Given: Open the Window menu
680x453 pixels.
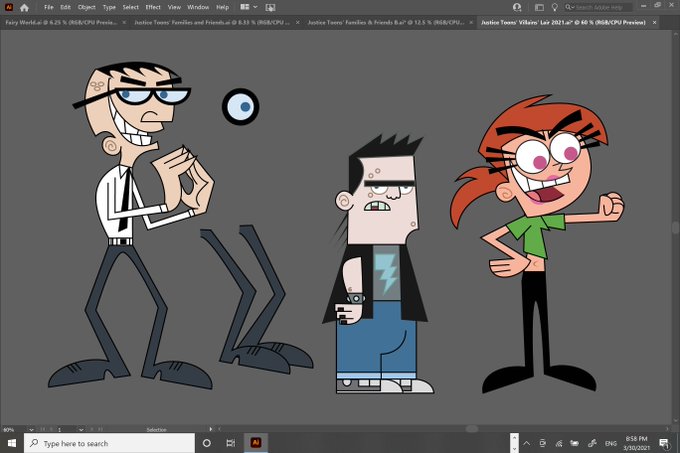Looking at the screenshot, I should (198, 7).
